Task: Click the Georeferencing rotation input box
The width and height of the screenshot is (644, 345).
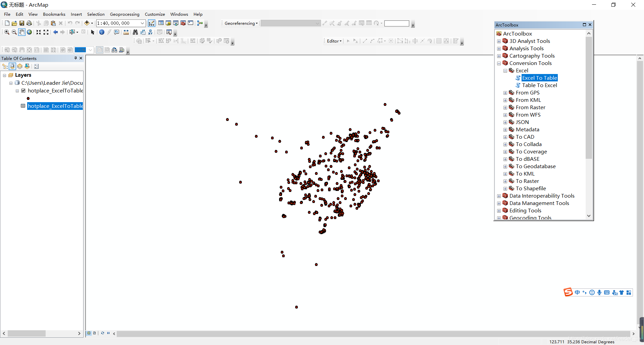Action: click(x=397, y=23)
